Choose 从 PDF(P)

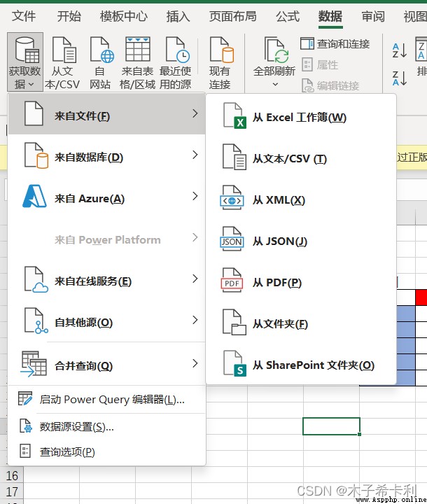tap(301, 282)
